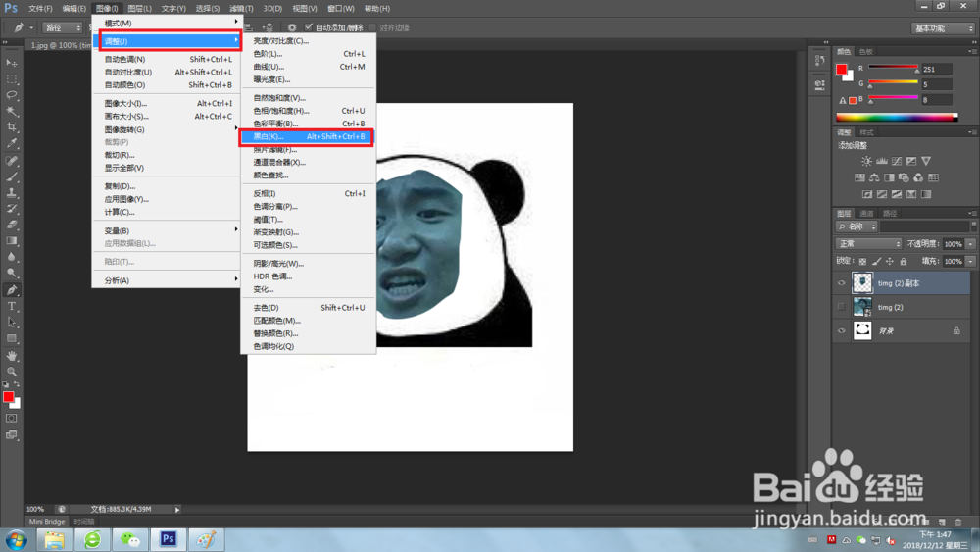Select the Clone Stamp tool
This screenshot has width=980, height=552.
(x=11, y=192)
